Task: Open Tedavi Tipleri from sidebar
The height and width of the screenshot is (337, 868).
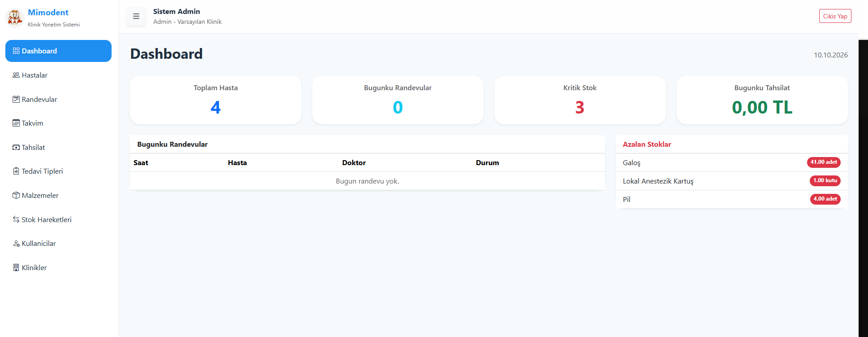Action: (x=58, y=171)
